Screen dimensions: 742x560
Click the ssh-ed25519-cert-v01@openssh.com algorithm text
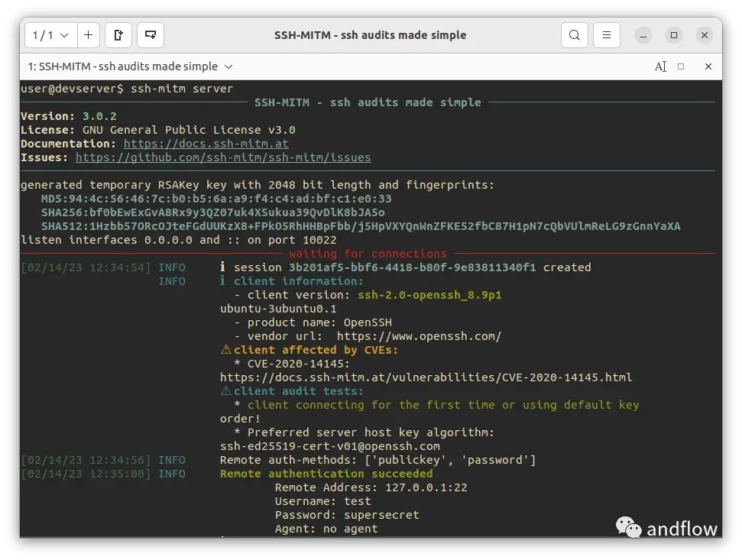[330, 446]
